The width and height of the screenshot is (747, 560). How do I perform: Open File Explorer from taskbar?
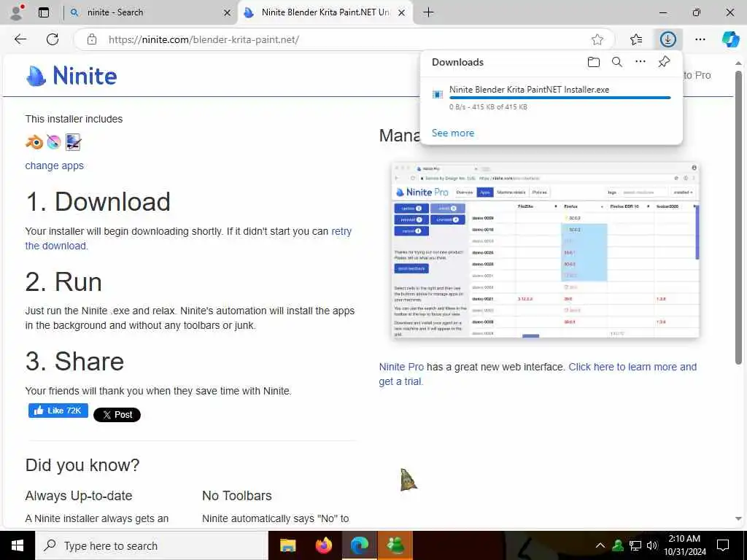click(x=287, y=545)
